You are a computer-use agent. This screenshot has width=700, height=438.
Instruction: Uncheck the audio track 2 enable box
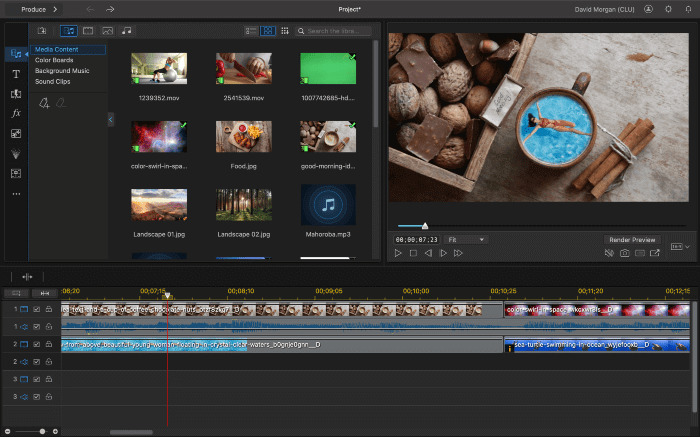click(x=37, y=363)
